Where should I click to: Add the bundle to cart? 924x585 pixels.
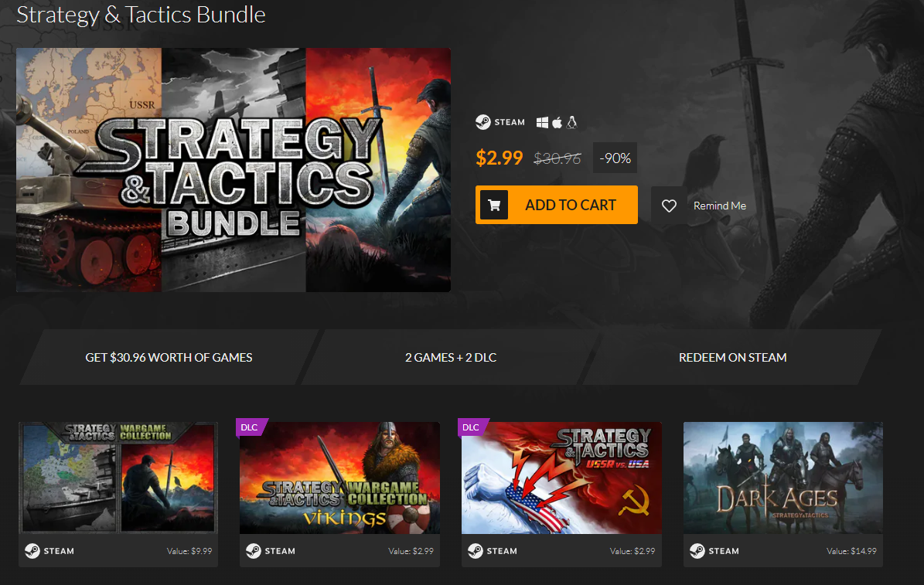tap(556, 205)
